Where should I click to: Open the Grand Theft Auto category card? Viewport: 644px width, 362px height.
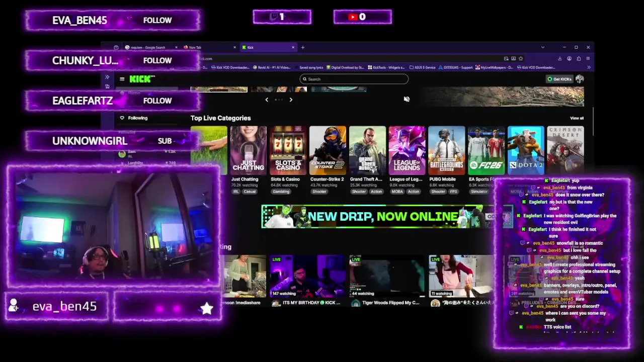367,150
